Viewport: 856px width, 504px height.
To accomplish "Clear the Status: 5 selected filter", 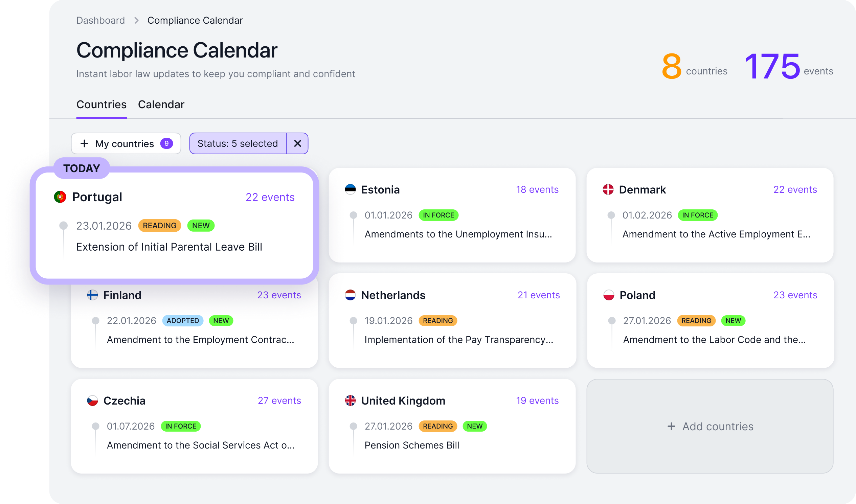I will [297, 143].
